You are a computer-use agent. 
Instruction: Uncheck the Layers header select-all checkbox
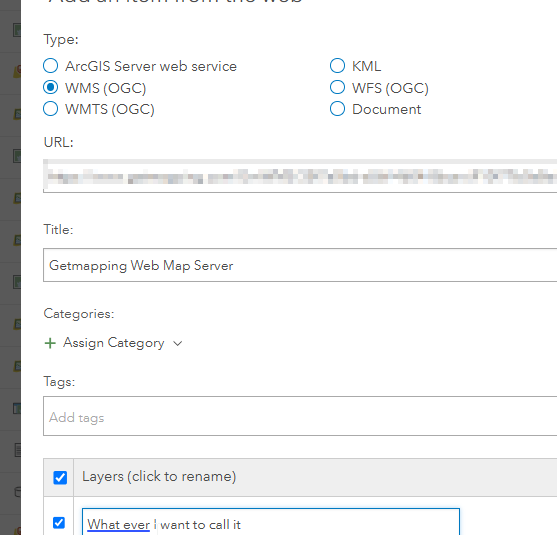[60, 477]
